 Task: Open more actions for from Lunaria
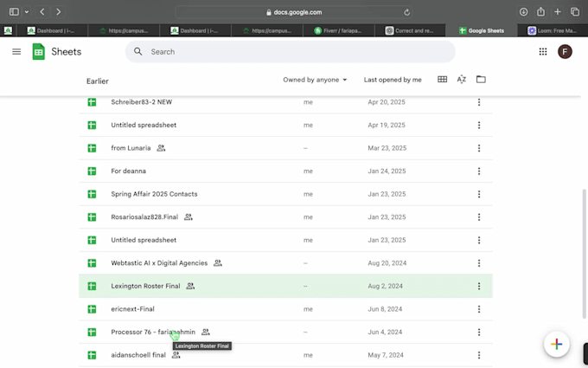[479, 148]
